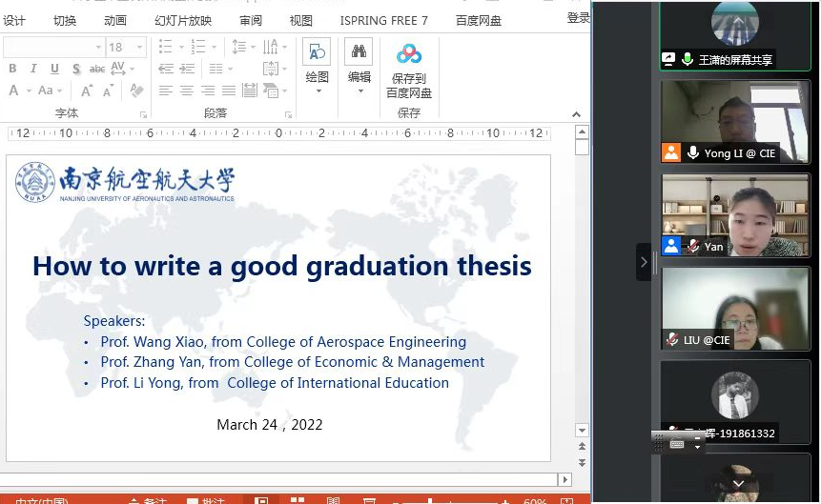Open the ISPRING FREE 7 tab

pos(384,20)
